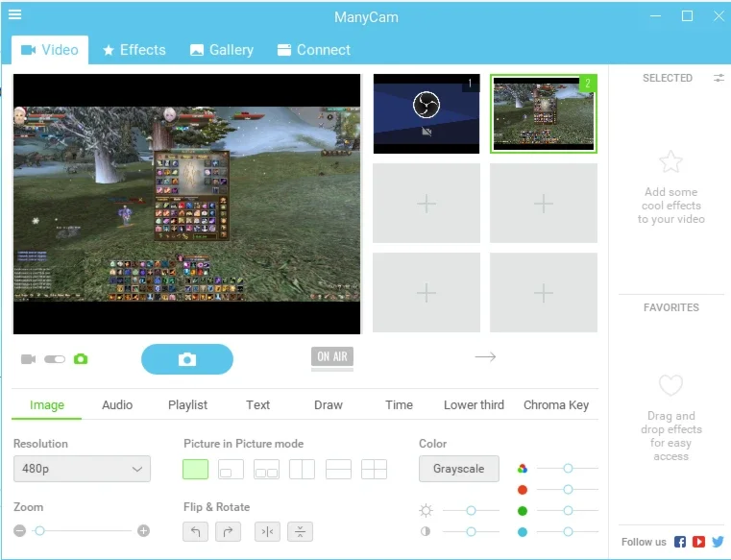
Task: Flip video vertically
Action: point(301,531)
